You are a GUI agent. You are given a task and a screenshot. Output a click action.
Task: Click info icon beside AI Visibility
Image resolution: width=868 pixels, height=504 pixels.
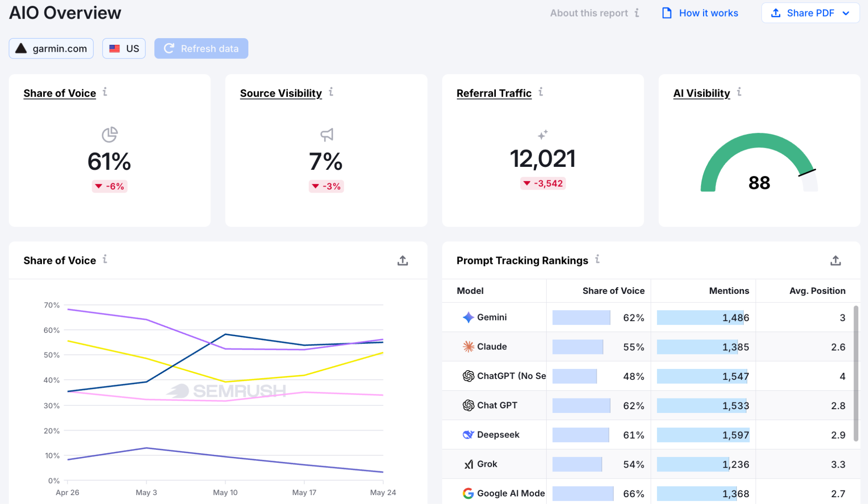coord(739,91)
